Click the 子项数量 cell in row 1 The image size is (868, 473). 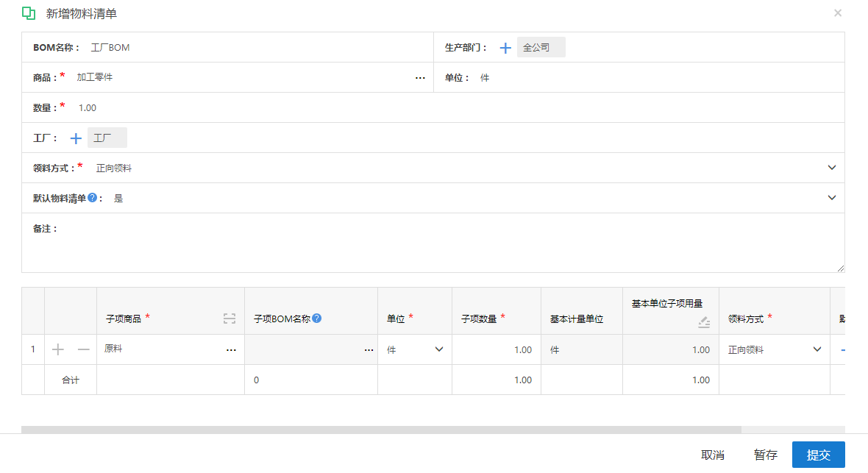click(496, 349)
